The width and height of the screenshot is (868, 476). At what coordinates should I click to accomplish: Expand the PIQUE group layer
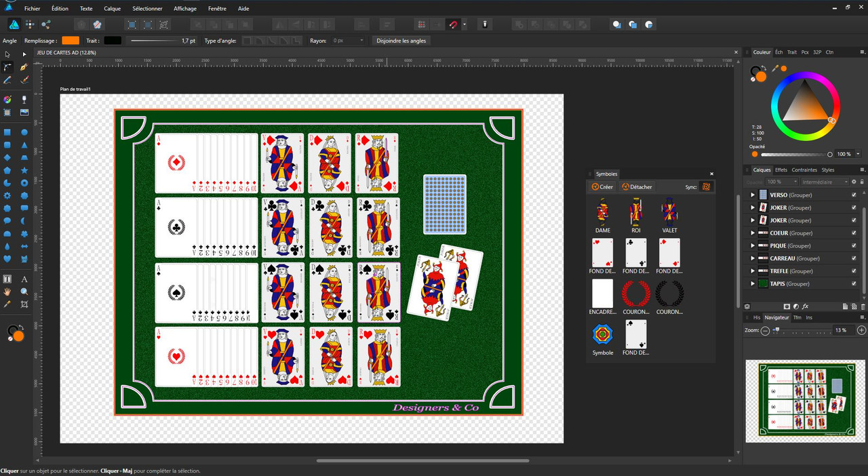click(752, 246)
